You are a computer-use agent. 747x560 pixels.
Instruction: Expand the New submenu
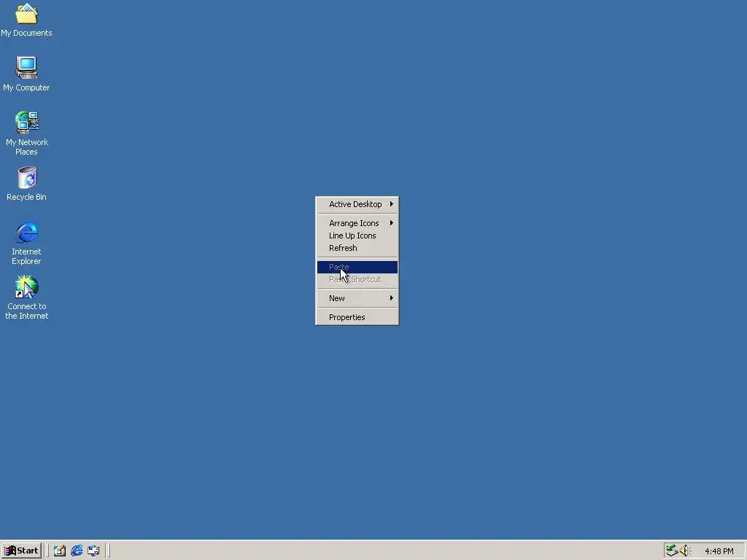357,298
